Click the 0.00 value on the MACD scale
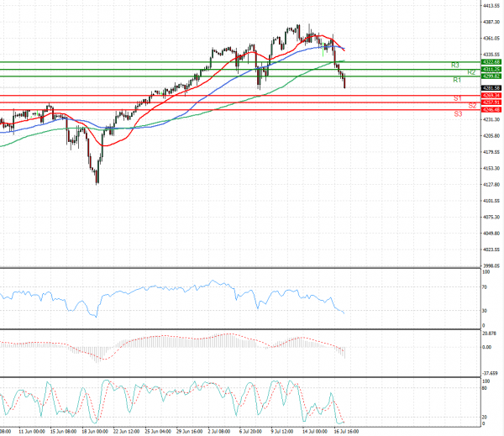The width and height of the screenshot is (504, 436). click(x=487, y=347)
